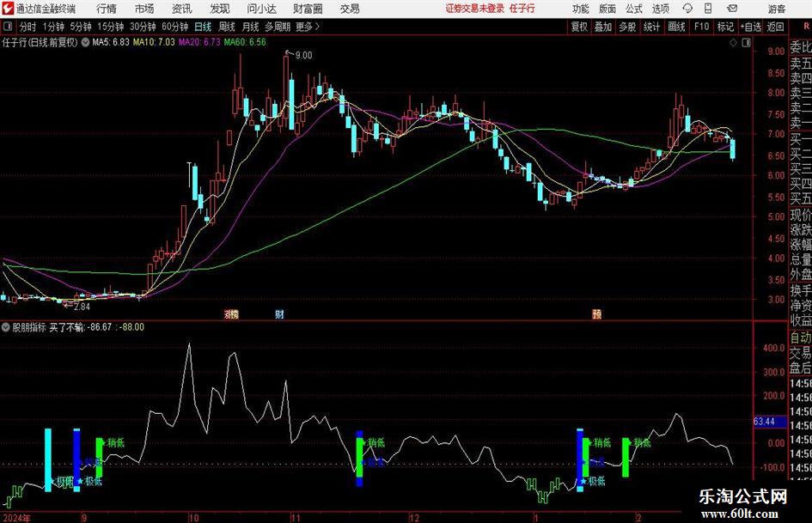Open the 行情 menu
812x523 pixels.
(107, 9)
